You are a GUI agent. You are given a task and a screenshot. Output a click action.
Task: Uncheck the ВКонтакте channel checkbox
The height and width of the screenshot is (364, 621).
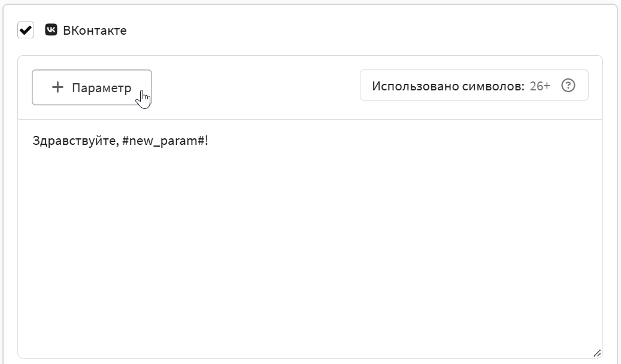pos(26,30)
